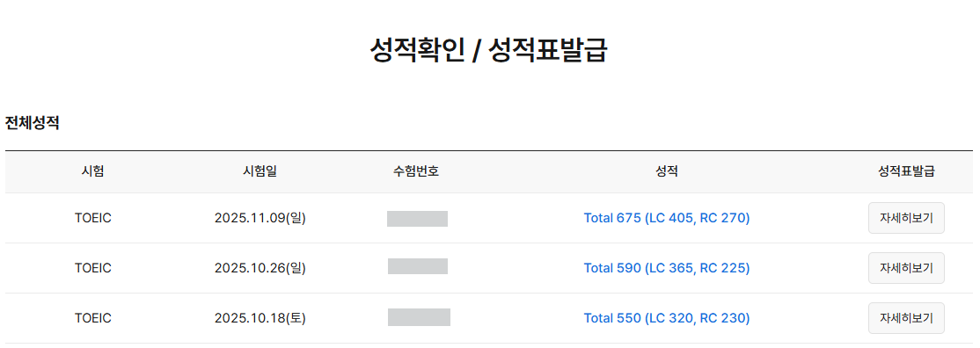Click the masked exam number in first row
This screenshot has height=348, width=980.
[418, 219]
